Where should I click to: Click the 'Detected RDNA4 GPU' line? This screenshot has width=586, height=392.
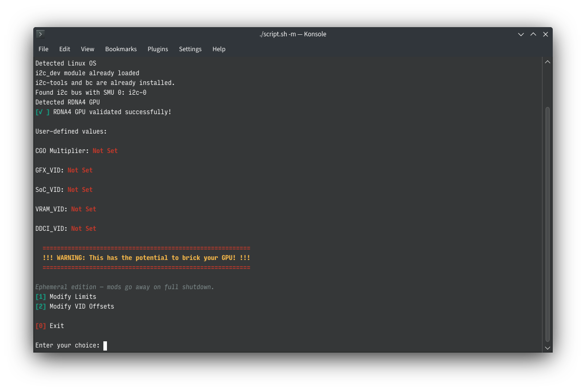click(68, 102)
